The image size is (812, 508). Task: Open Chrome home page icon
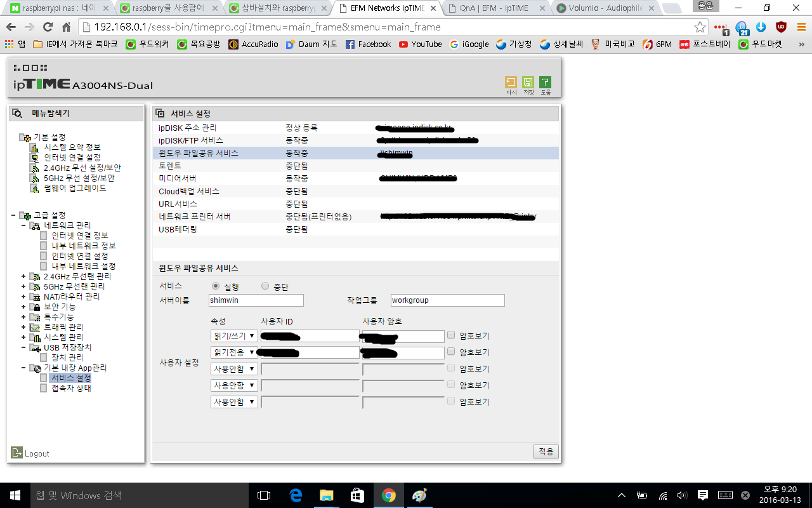[66, 27]
